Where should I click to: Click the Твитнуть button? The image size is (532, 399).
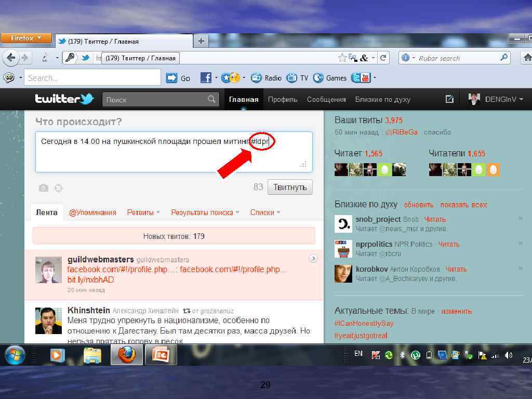[290, 187]
